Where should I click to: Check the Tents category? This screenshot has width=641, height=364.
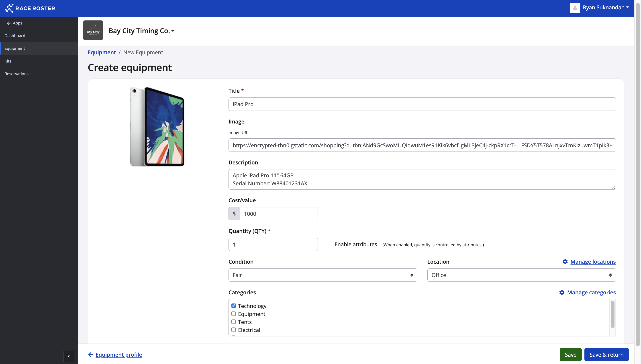pos(233,322)
